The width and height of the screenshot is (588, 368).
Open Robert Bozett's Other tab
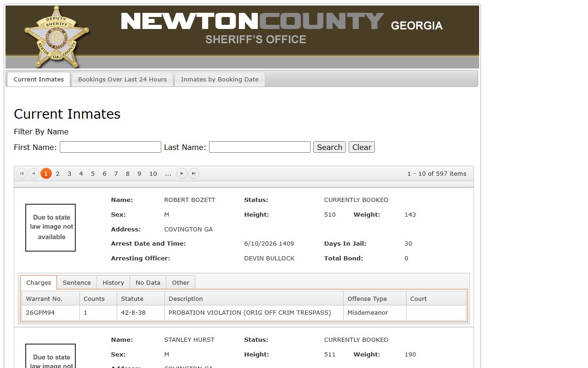click(181, 282)
